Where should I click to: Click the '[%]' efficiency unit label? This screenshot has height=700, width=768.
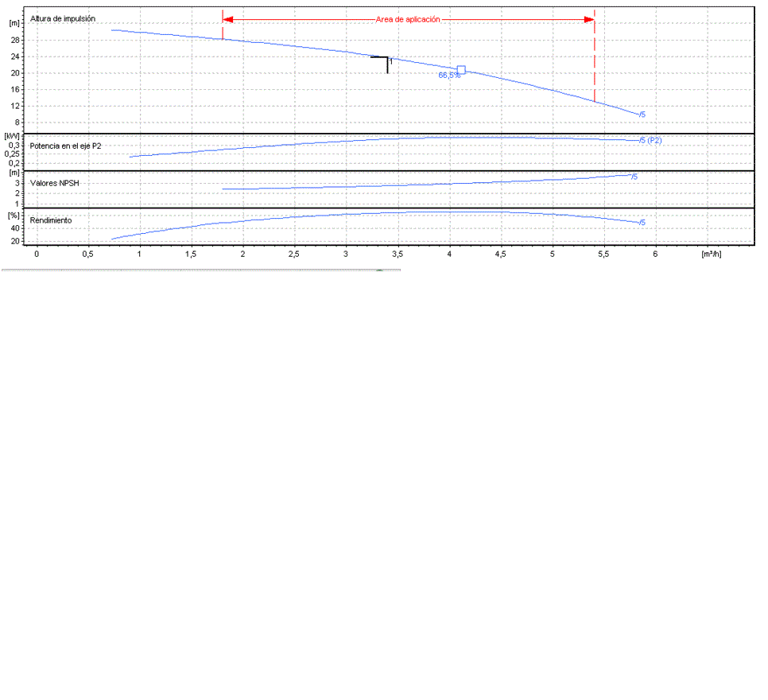tap(14, 216)
